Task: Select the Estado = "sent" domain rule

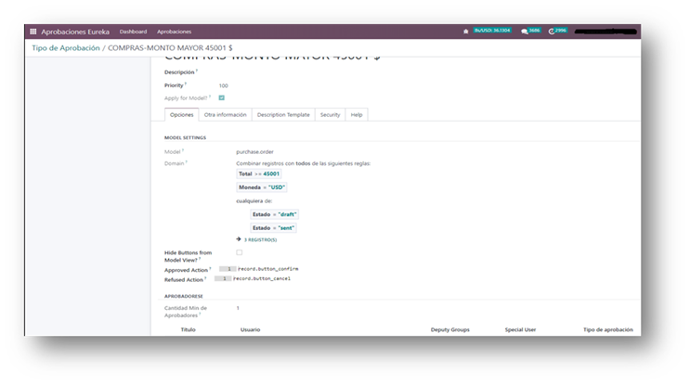Action: [x=273, y=228]
